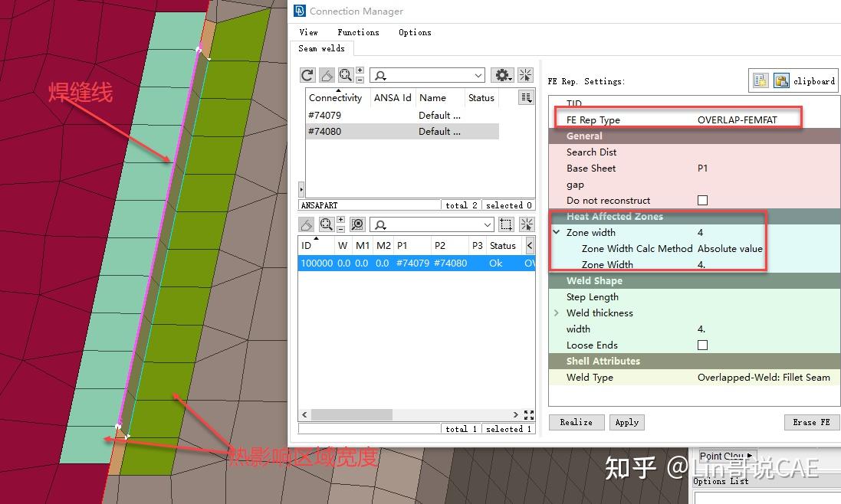The width and height of the screenshot is (841, 504).
Task: Select the Seam welds tab
Action: click(321, 48)
